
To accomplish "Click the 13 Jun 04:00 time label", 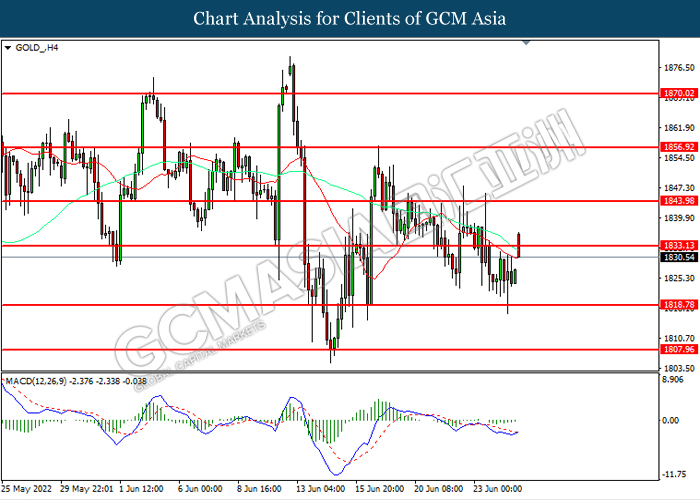I will point(320,489).
